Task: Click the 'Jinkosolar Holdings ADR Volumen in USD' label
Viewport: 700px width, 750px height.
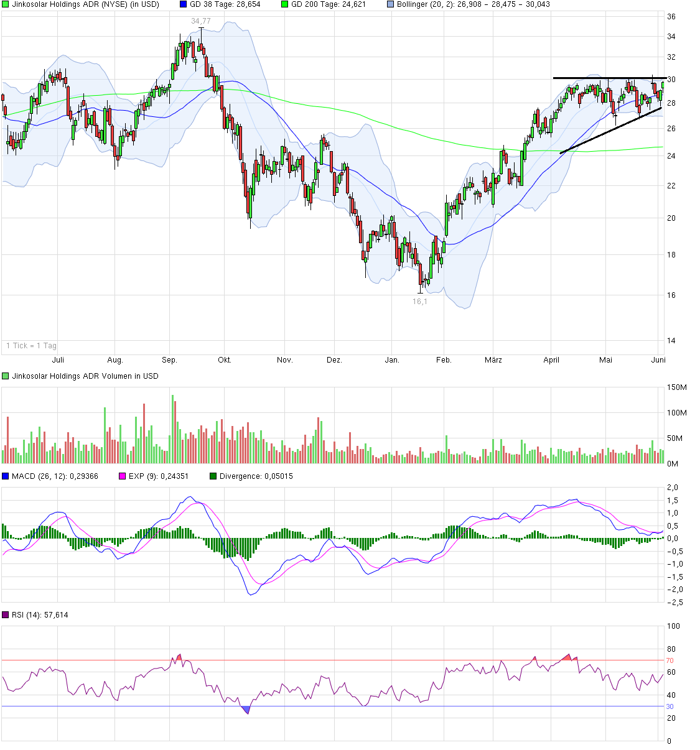Action: (x=85, y=376)
